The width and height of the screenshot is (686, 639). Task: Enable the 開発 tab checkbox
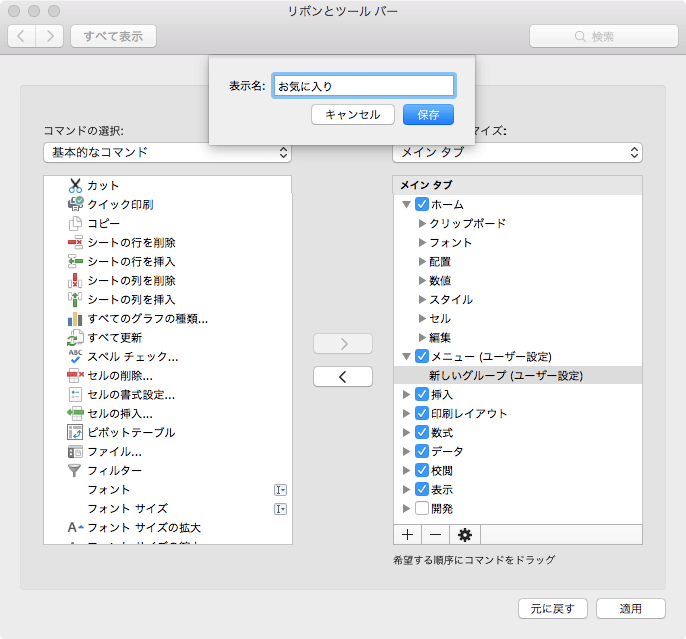(x=422, y=509)
